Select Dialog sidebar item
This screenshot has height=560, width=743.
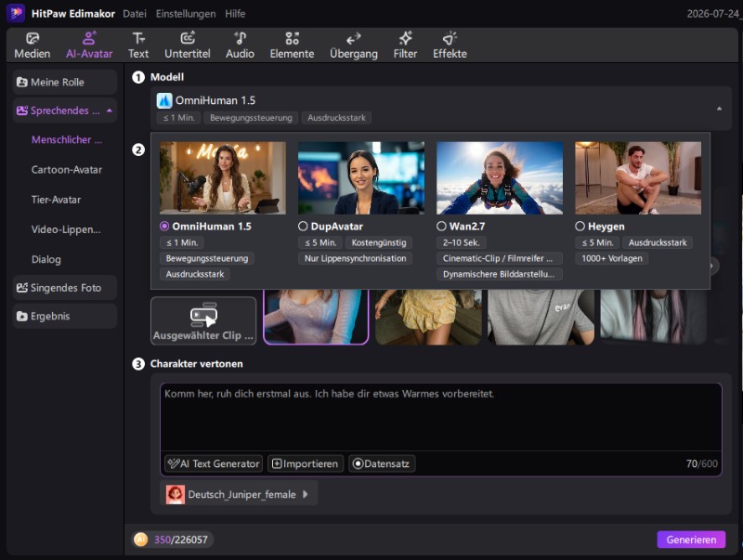(x=46, y=259)
